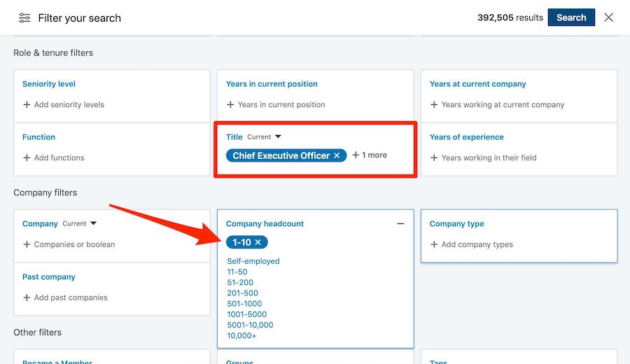The width and height of the screenshot is (630, 364).
Task: Open the Function filter heading
Action: pyautogui.click(x=38, y=136)
